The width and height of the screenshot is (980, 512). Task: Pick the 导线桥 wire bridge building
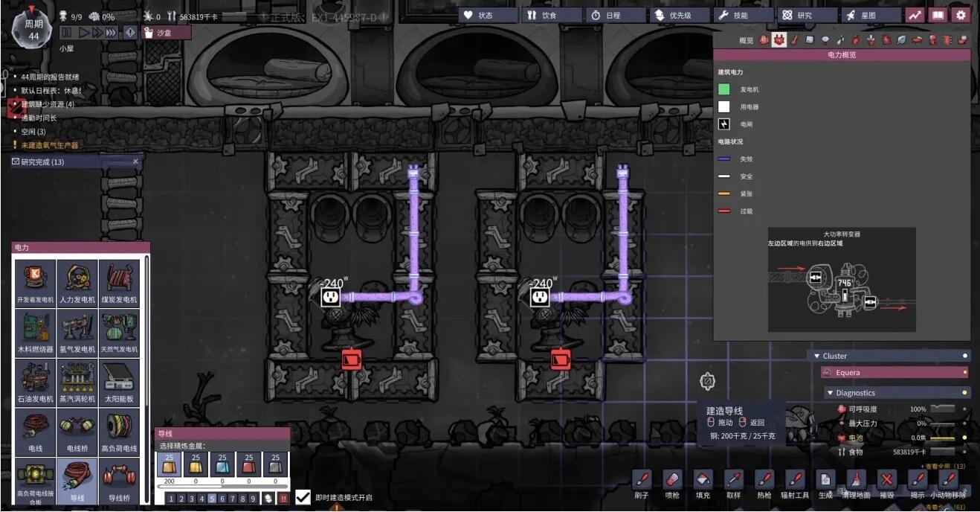(119, 481)
